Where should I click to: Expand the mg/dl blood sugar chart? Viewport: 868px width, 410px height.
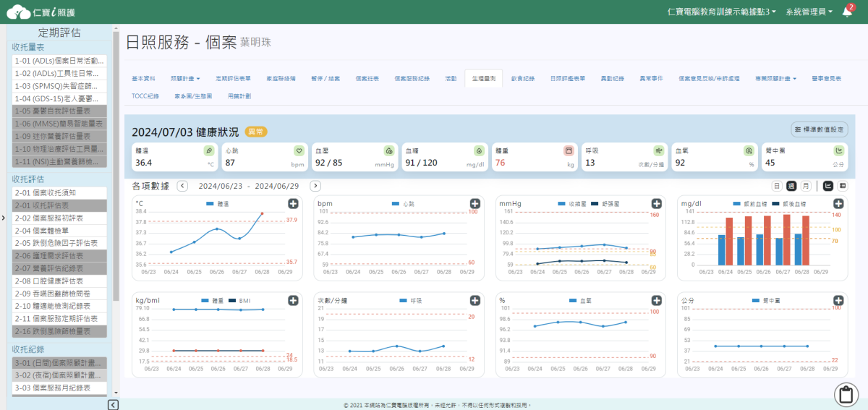pos(838,204)
